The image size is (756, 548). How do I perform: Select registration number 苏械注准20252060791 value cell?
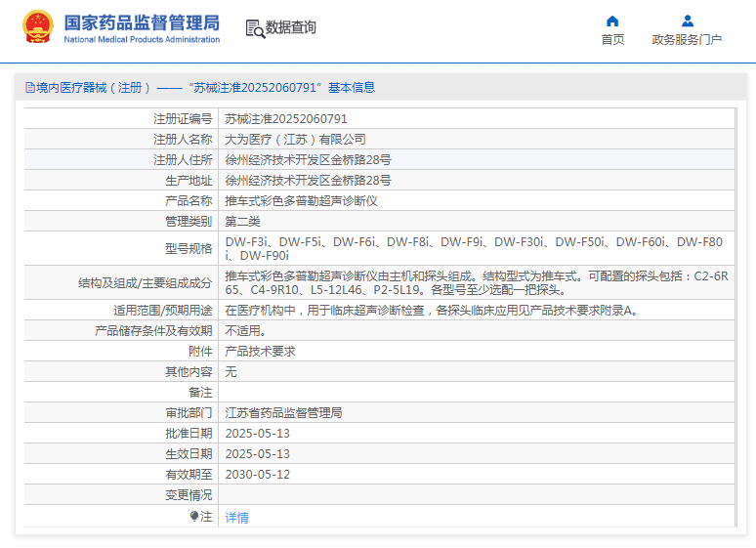click(x=286, y=118)
